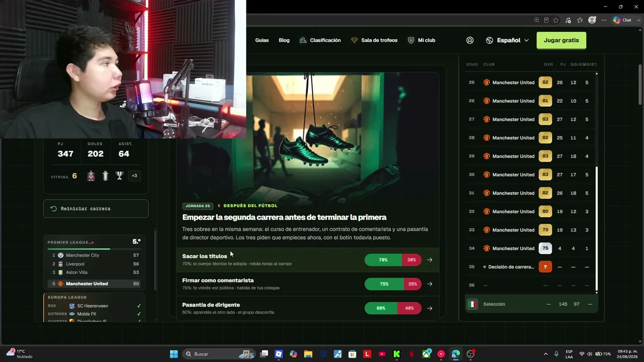644x362 pixels.
Task: Click the browser media control music icon
Action: (568, 20)
